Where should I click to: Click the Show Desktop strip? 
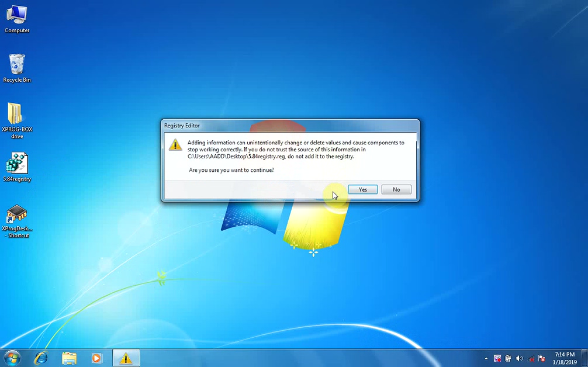tap(584, 358)
